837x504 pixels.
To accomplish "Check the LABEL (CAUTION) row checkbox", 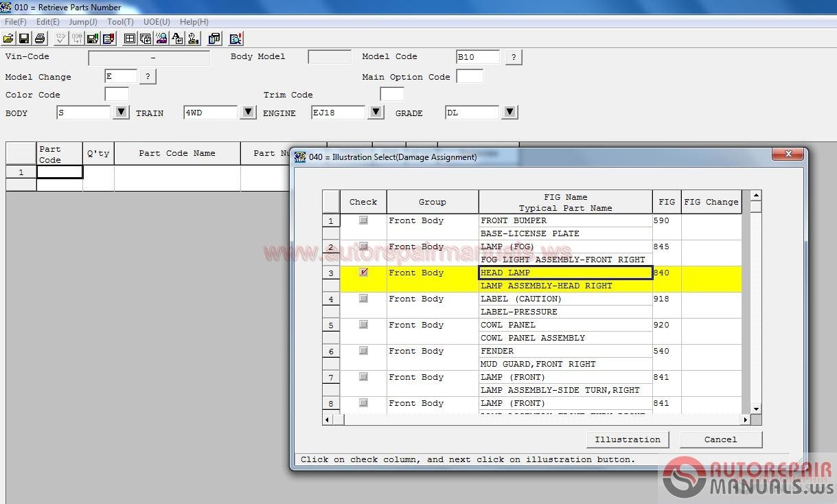I will pyautogui.click(x=363, y=299).
